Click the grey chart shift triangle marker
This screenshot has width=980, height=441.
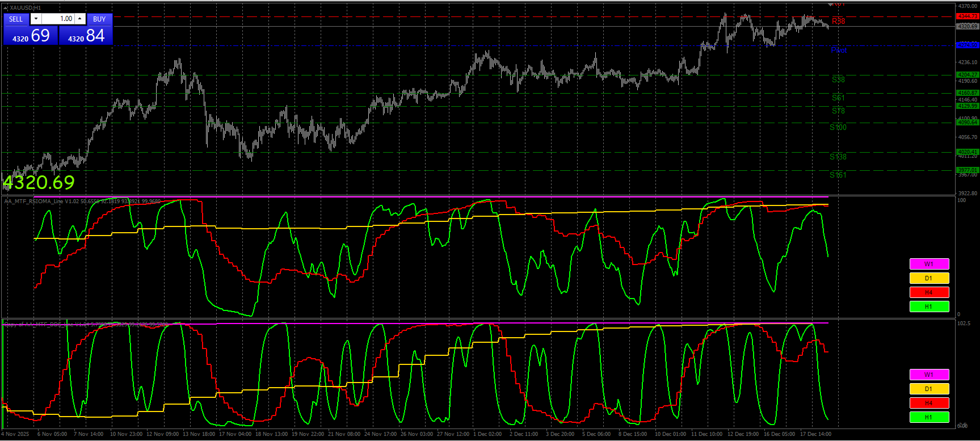click(831, 5)
